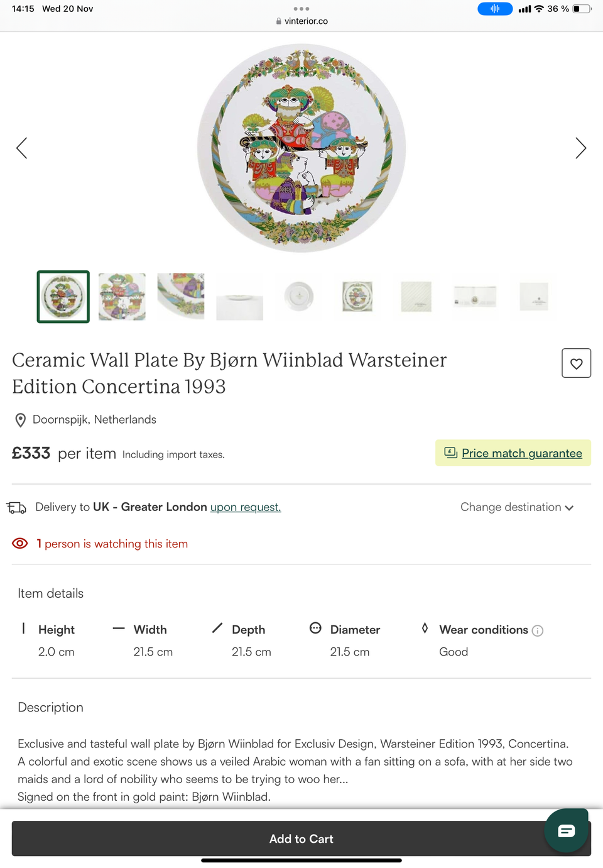Select the second close-up thumbnail
This screenshot has height=868, width=603.
pyautogui.click(x=122, y=297)
